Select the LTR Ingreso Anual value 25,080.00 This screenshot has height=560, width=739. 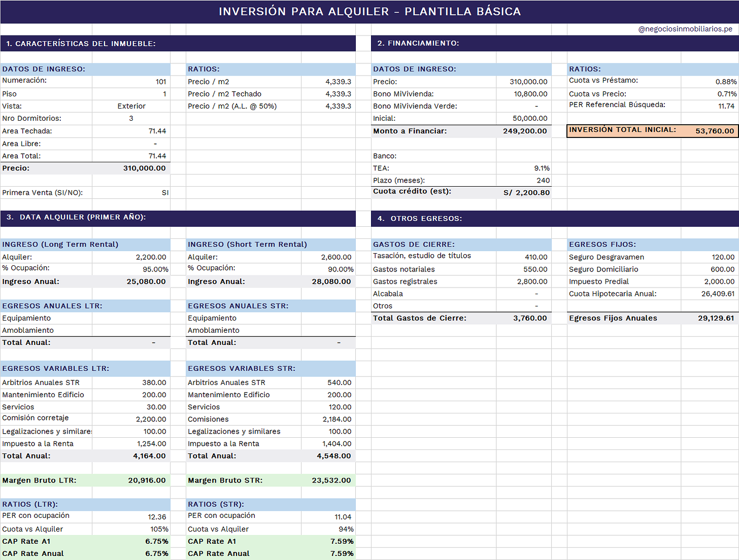[131, 282]
